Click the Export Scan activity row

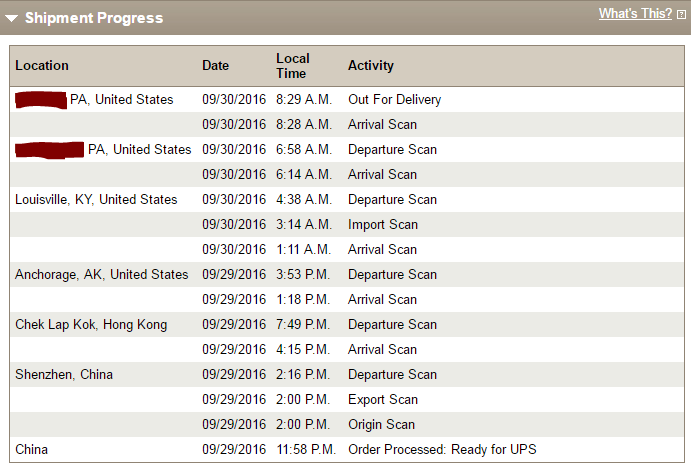[x=382, y=399]
